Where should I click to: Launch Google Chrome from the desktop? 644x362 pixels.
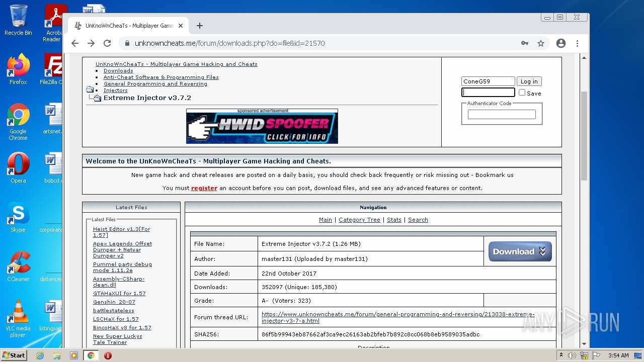tap(18, 122)
